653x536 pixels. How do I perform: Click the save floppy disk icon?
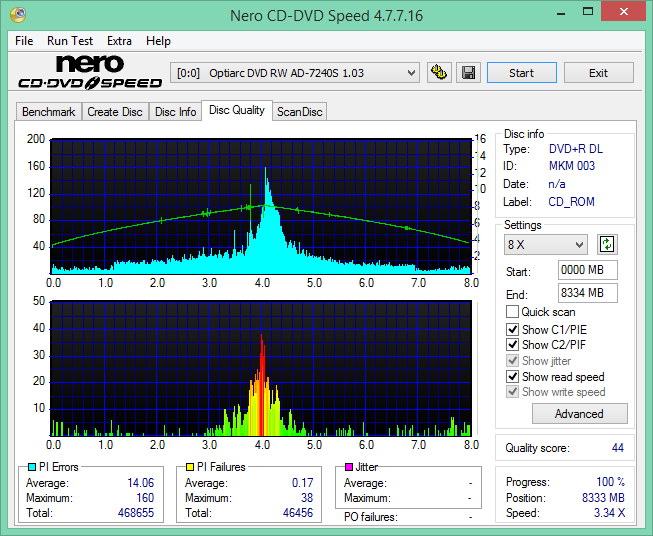tap(469, 73)
